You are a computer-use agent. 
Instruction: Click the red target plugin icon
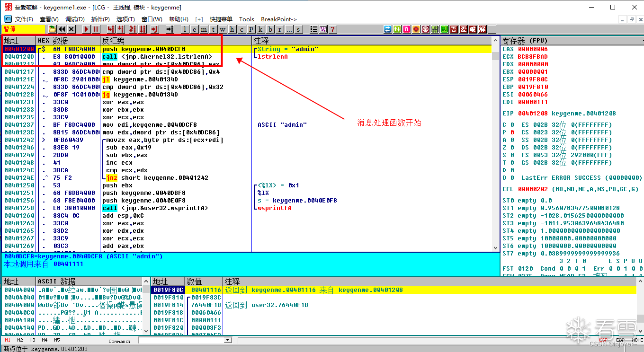426,29
